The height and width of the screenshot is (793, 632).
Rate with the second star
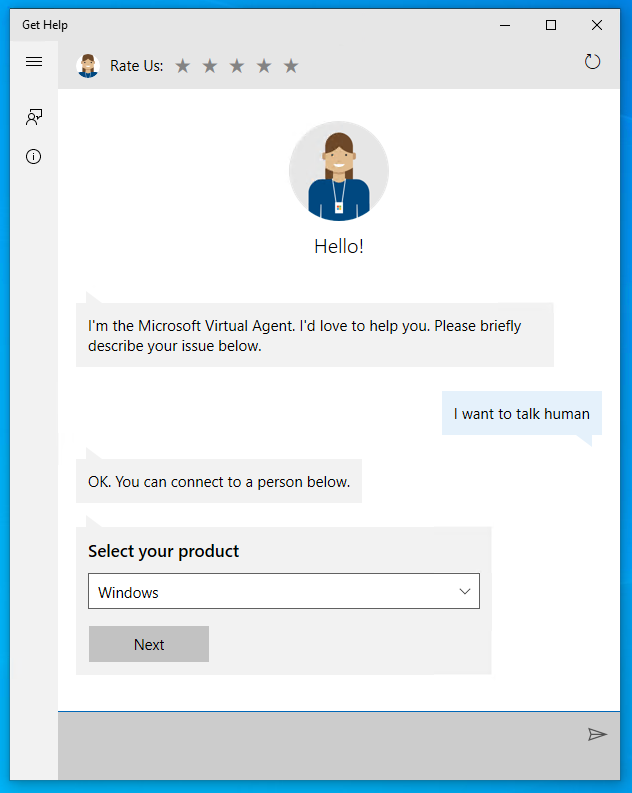[x=210, y=66]
